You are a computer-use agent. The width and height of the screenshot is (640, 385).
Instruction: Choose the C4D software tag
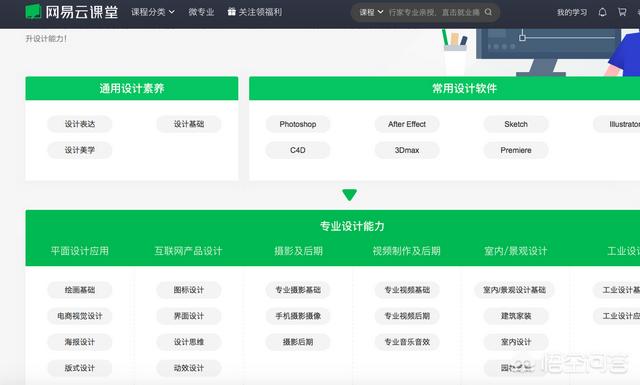coord(298,150)
